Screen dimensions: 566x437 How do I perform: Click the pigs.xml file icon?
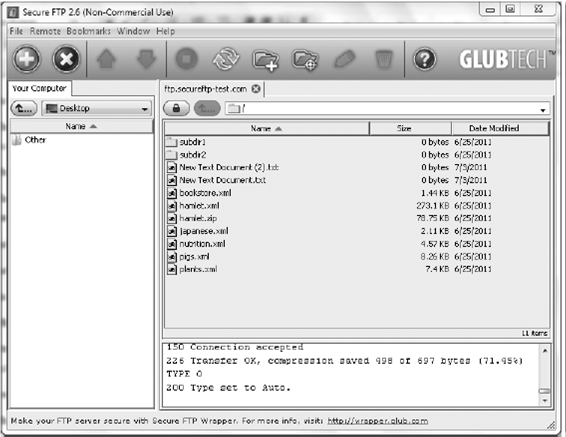point(172,257)
